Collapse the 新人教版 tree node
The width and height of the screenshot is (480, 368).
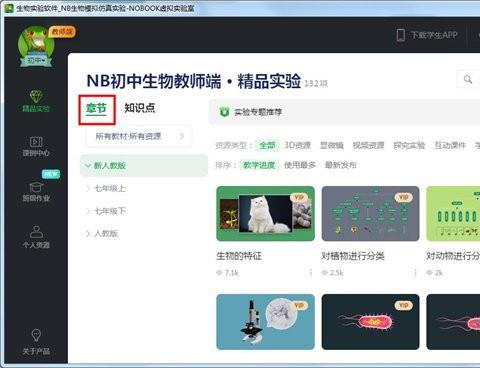click(88, 165)
